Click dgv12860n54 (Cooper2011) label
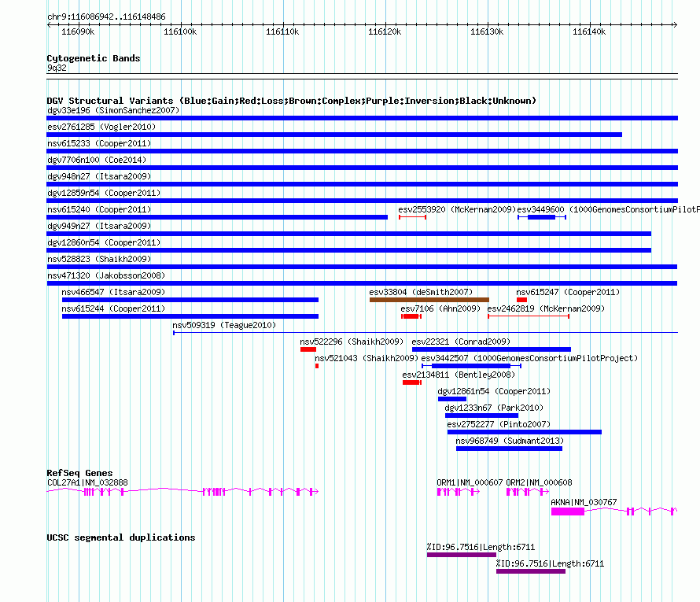This screenshot has height=602, width=700. 104,242
